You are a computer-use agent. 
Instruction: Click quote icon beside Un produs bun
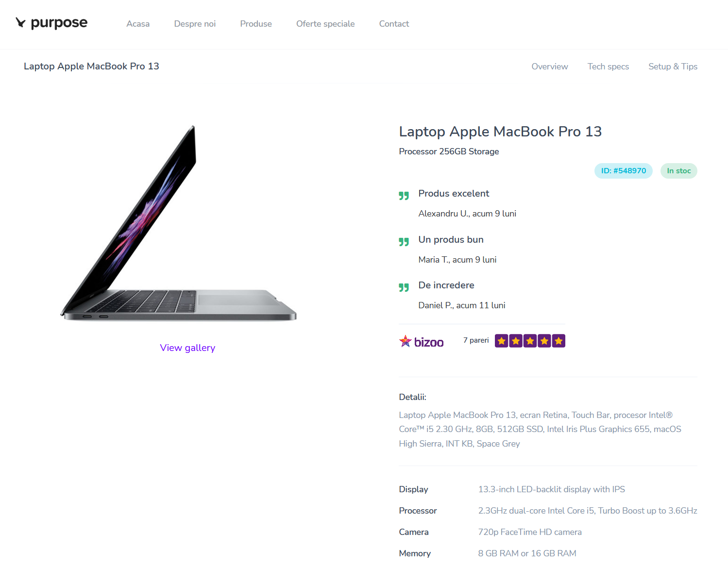pyautogui.click(x=404, y=242)
